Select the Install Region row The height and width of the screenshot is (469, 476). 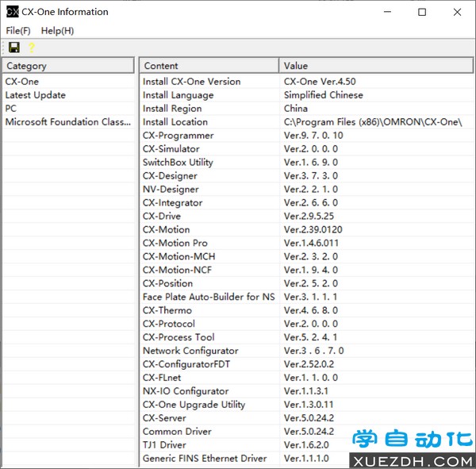[x=306, y=109]
